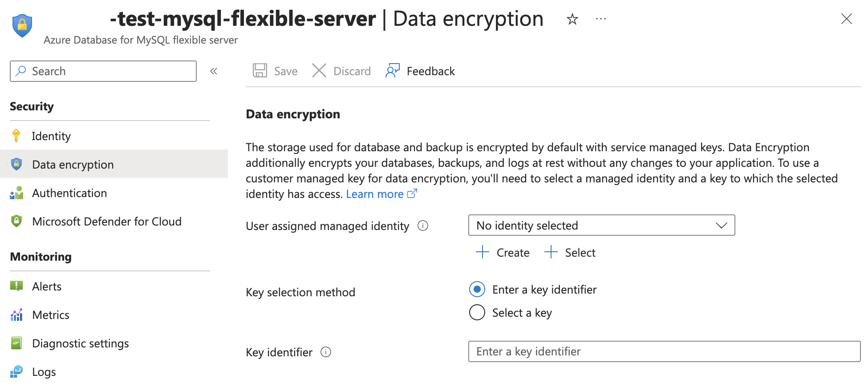868x387 pixels.
Task: Click the Discard X icon
Action: click(x=319, y=71)
